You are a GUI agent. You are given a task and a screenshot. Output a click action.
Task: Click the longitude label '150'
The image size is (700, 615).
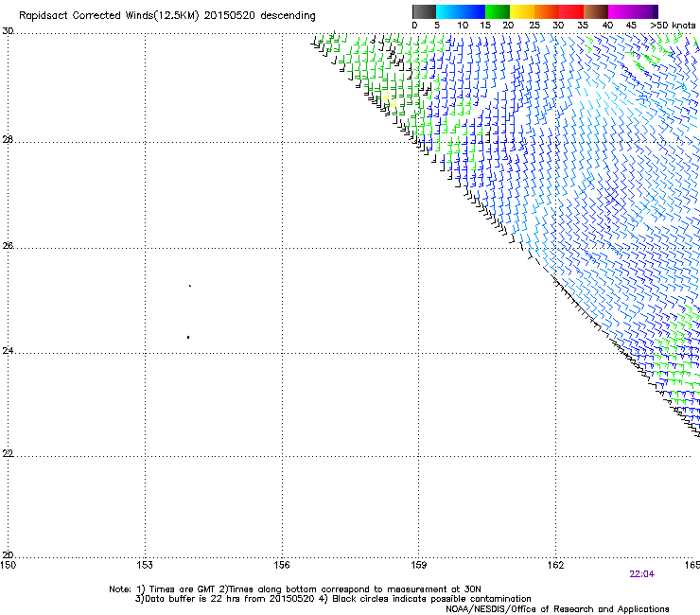click(8, 565)
